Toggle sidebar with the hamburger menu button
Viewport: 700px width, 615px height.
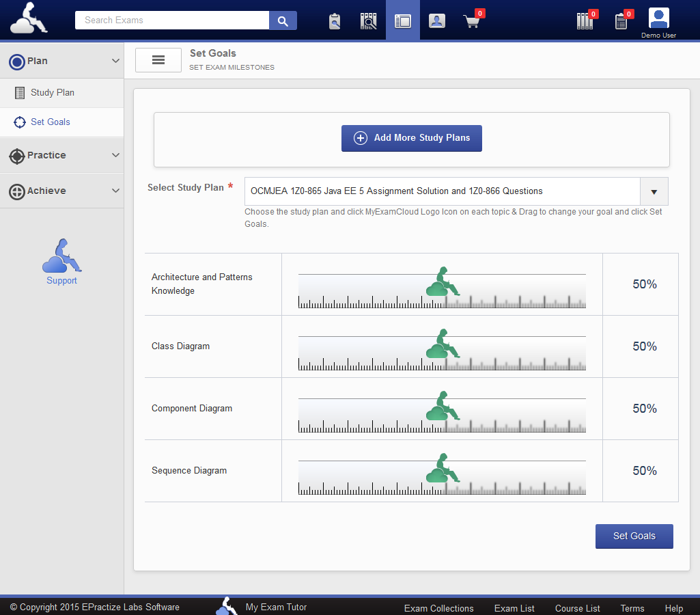point(158,60)
